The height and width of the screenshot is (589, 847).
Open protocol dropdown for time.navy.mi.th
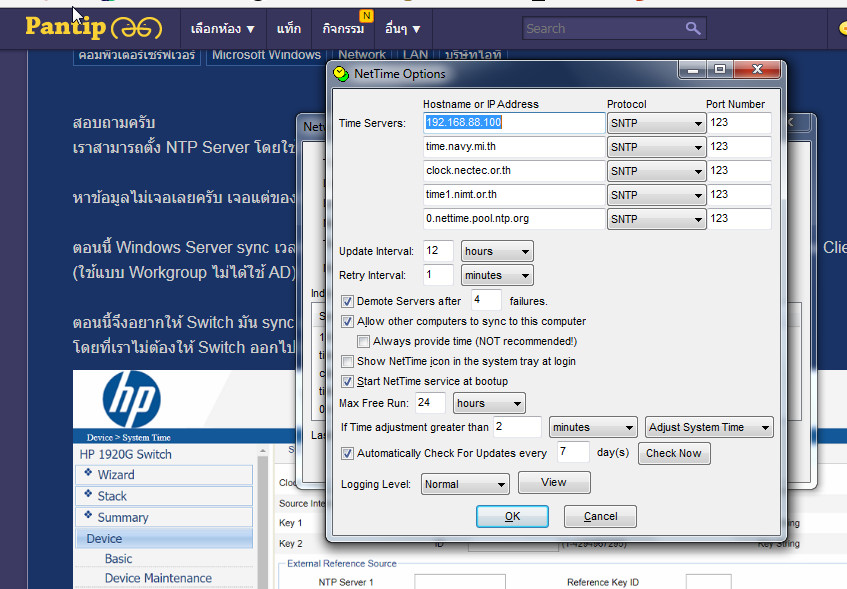[656, 147]
